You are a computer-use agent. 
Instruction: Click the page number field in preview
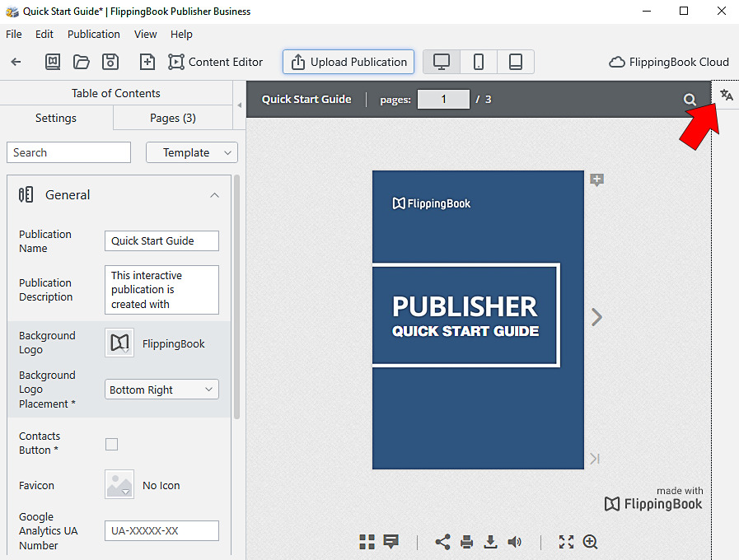[443, 100]
